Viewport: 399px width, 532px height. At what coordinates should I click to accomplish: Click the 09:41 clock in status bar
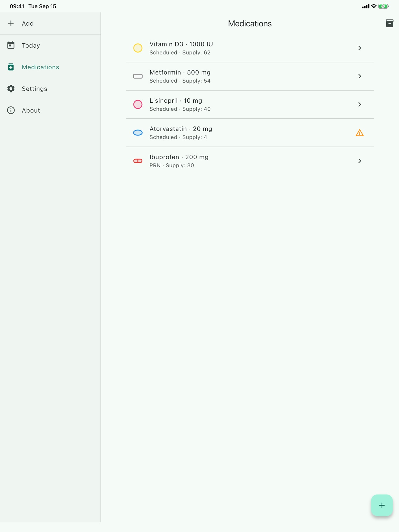point(17,6)
